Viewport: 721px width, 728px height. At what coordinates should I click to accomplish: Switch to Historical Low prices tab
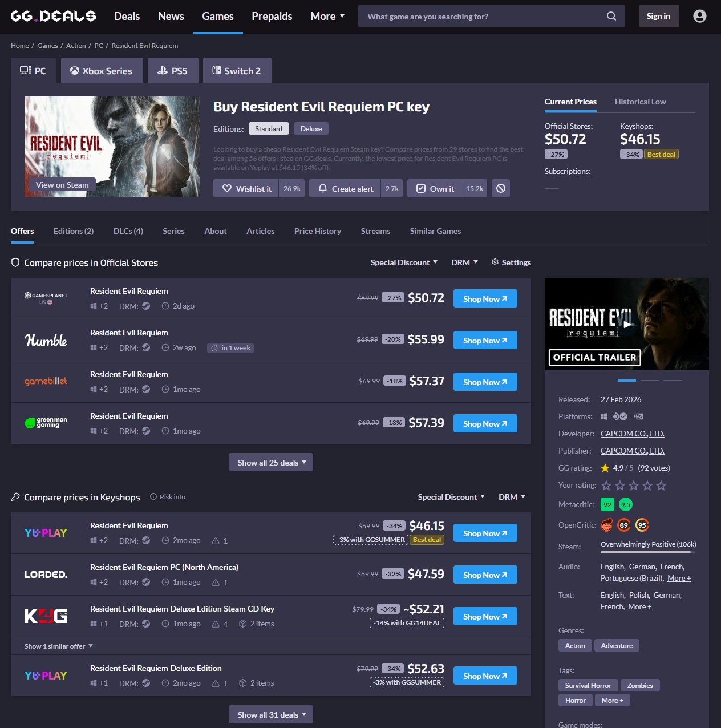pyautogui.click(x=640, y=102)
